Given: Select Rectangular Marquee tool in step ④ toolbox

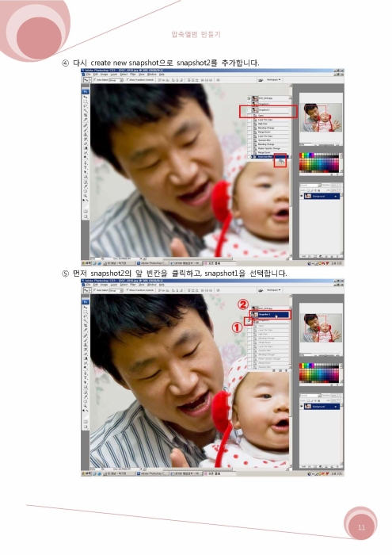Looking at the screenshot, I should 86,101.
